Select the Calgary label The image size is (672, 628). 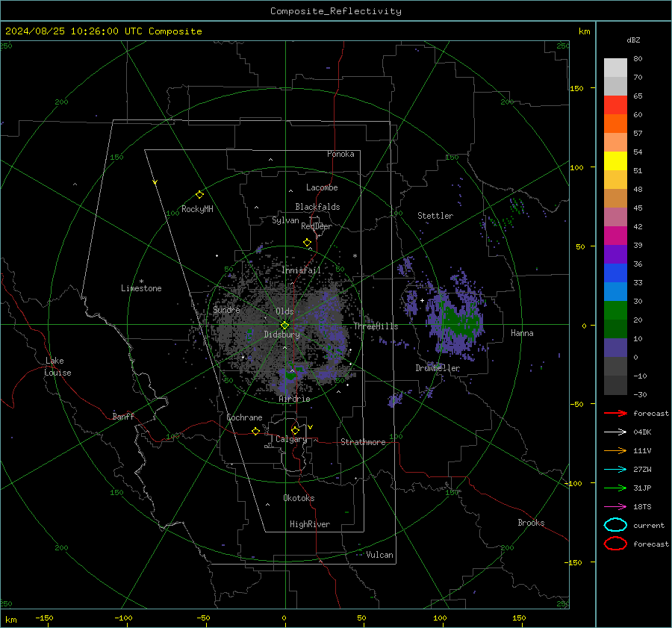click(x=291, y=439)
